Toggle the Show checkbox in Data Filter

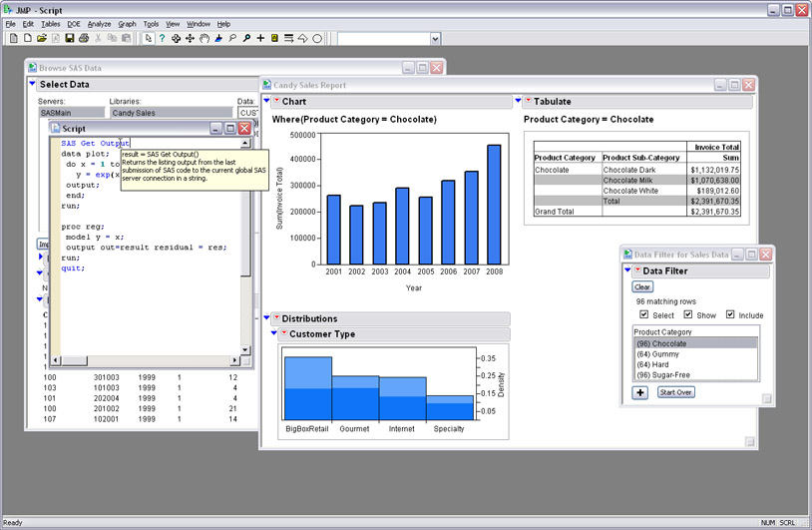tap(687, 314)
